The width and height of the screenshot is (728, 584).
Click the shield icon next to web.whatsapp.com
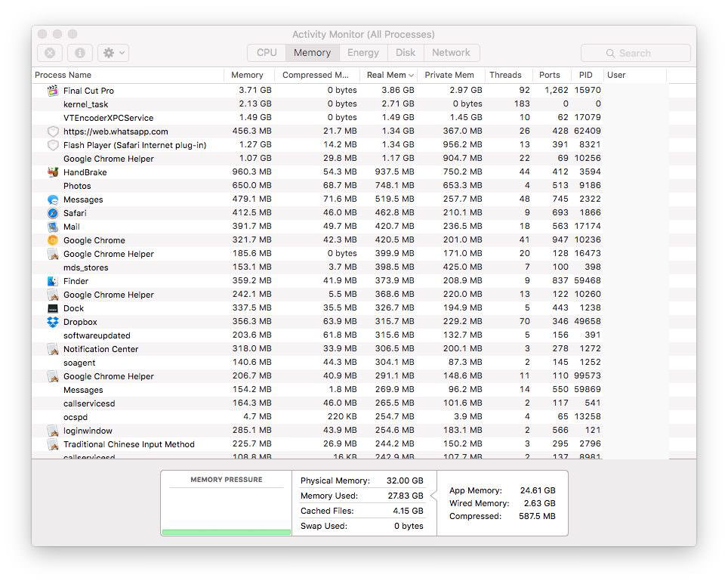(x=53, y=131)
